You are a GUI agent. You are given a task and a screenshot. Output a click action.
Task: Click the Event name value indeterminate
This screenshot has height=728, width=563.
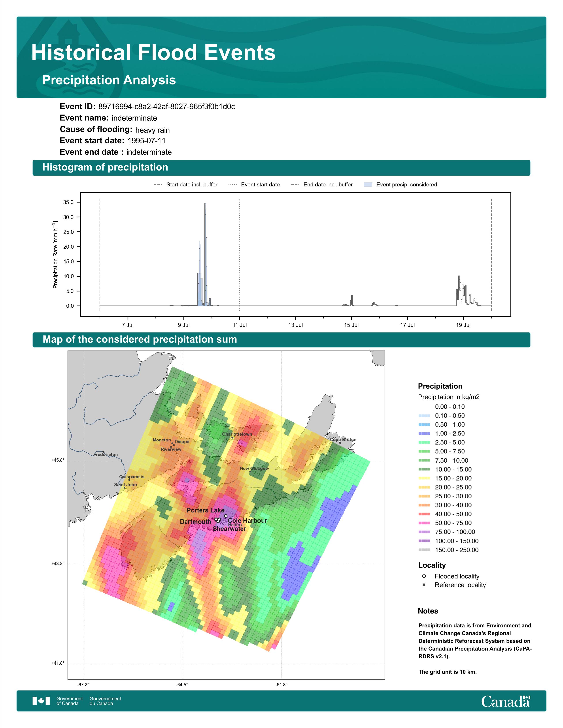click(x=134, y=118)
